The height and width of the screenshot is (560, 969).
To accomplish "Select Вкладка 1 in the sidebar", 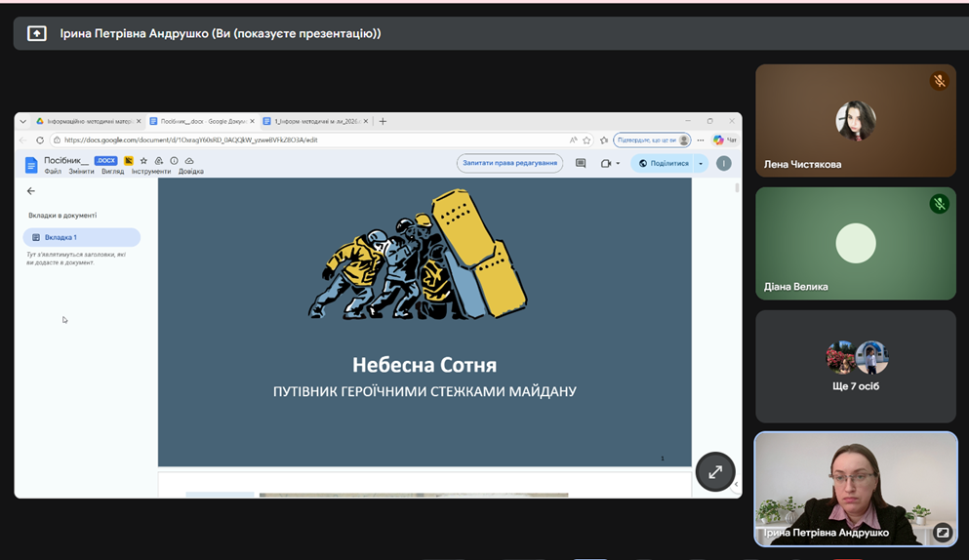I will click(82, 237).
